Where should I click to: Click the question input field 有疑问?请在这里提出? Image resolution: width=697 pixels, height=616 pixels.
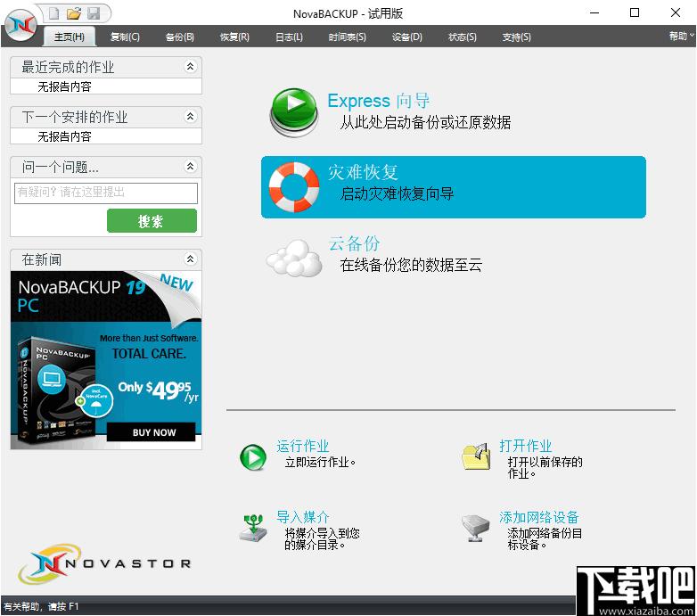point(106,193)
